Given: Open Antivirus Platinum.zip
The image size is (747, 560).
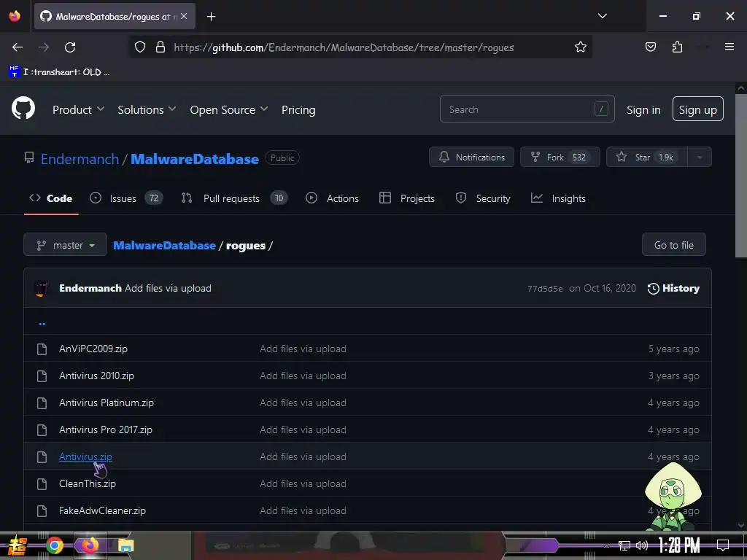Looking at the screenshot, I should (x=107, y=402).
